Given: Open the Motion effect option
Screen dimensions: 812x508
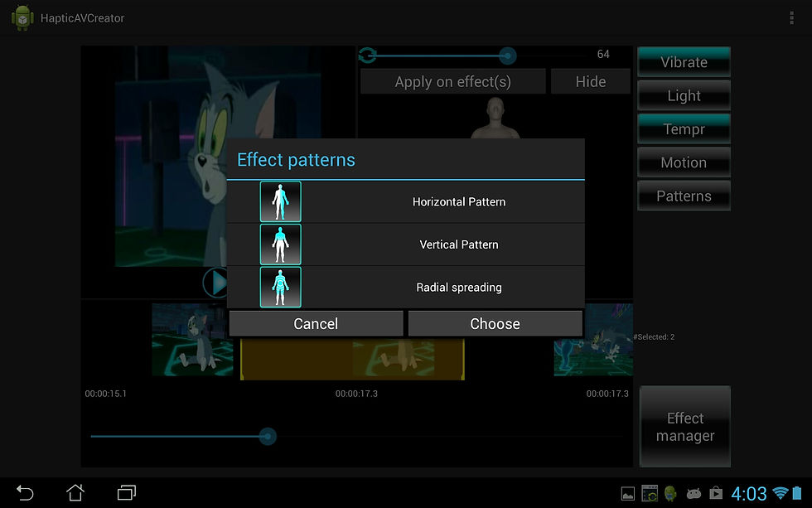Looking at the screenshot, I should (684, 162).
